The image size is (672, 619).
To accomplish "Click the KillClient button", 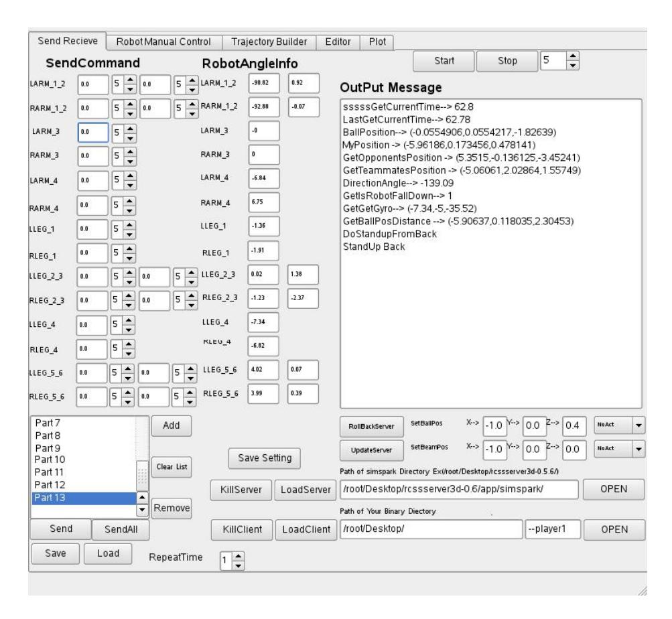I will (x=242, y=530).
